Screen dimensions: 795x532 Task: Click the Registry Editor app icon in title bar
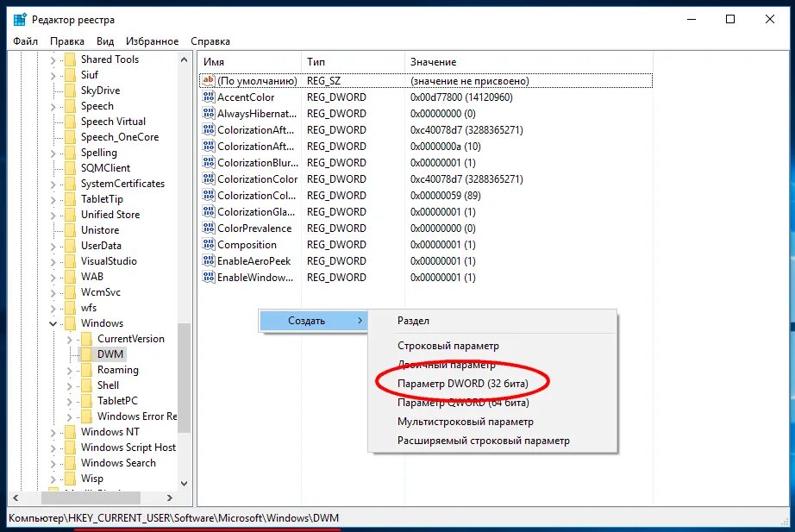tap(20, 20)
